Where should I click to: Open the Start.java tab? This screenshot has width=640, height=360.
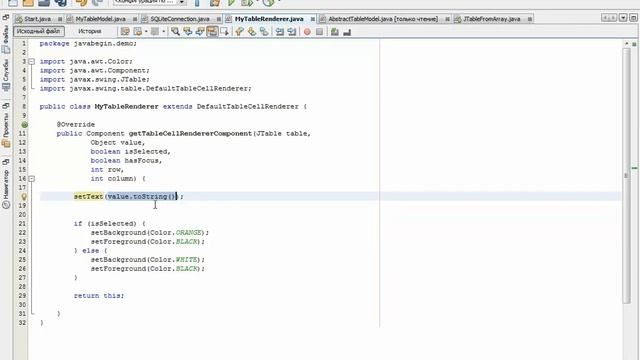coord(38,19)
